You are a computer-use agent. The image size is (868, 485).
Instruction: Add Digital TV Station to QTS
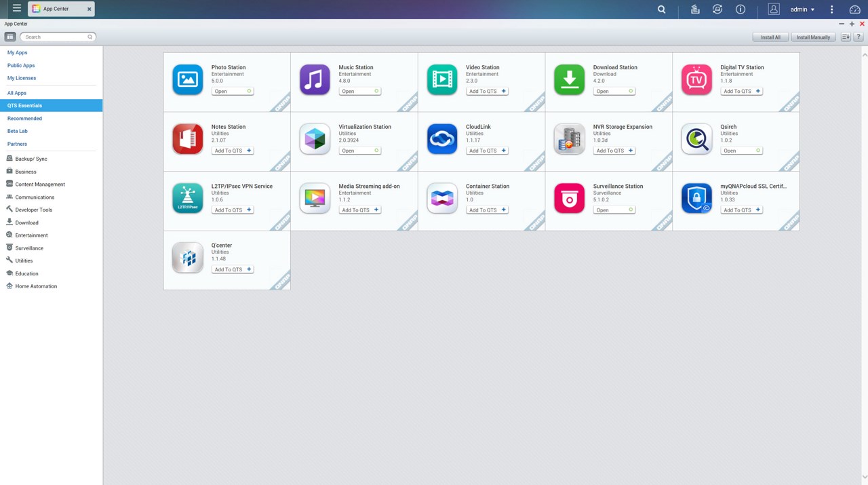[x=741, y=91]
